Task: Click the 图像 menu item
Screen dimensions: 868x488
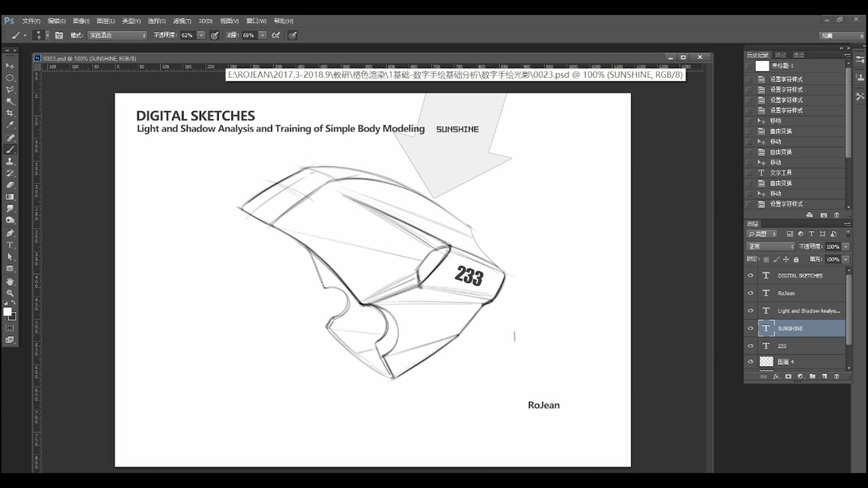Action: coord(80,21)
